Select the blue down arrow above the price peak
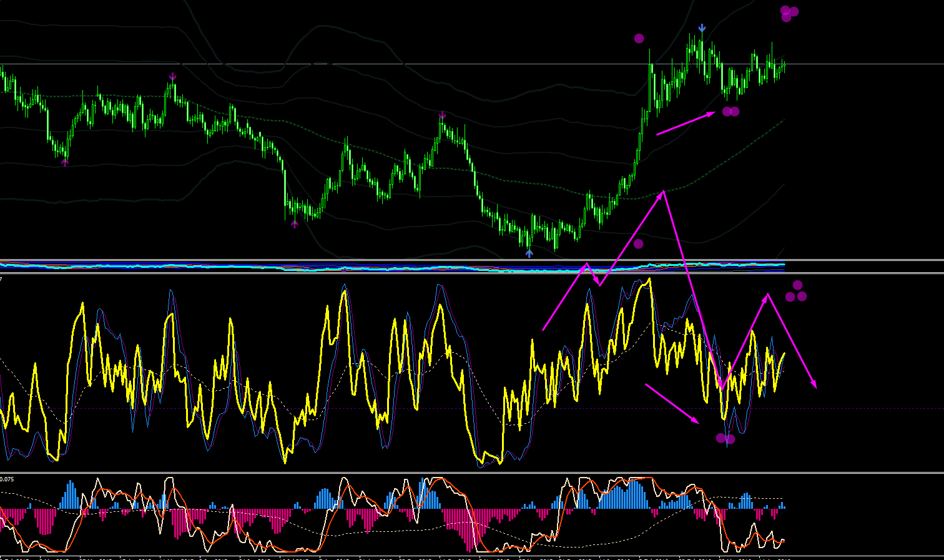The image size is (944, 560). (702, 28)
